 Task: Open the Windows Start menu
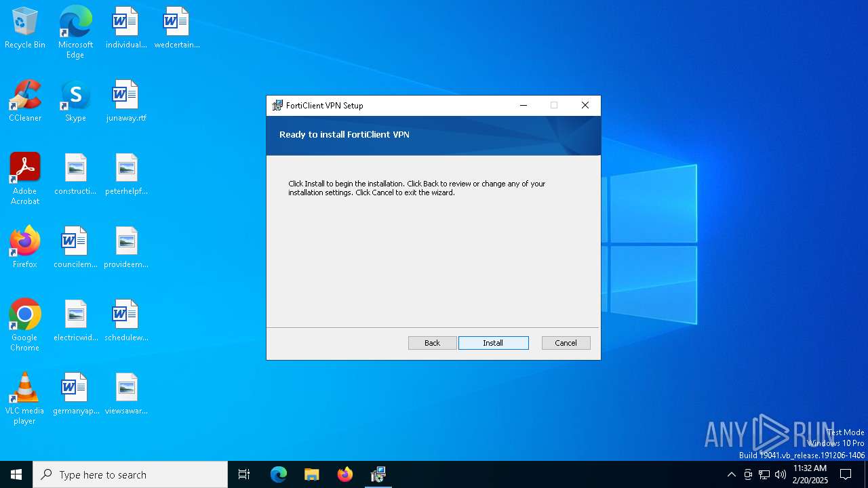(x=16, y=474)
